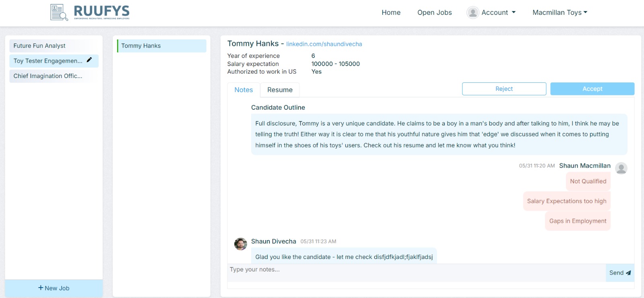Viewport: 644px width, 298px height.
Task: Select the Chief Imagination Officer job
Action: tap(54, 76)
